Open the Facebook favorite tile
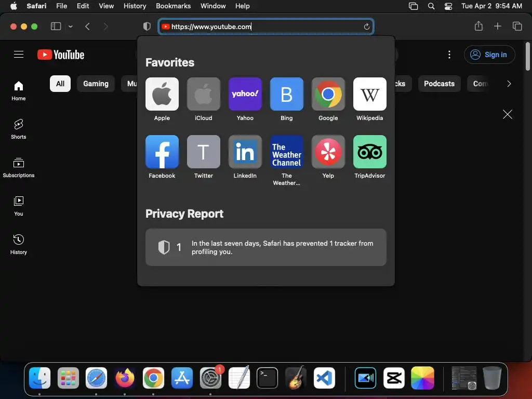The image size is (532, 399). coord(162,152)
